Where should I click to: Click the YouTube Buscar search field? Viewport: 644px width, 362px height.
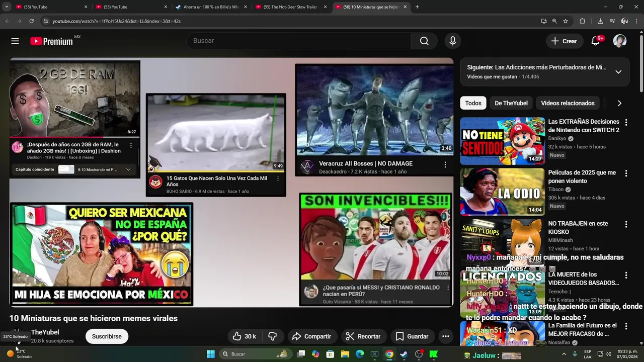tap(299, 41)
